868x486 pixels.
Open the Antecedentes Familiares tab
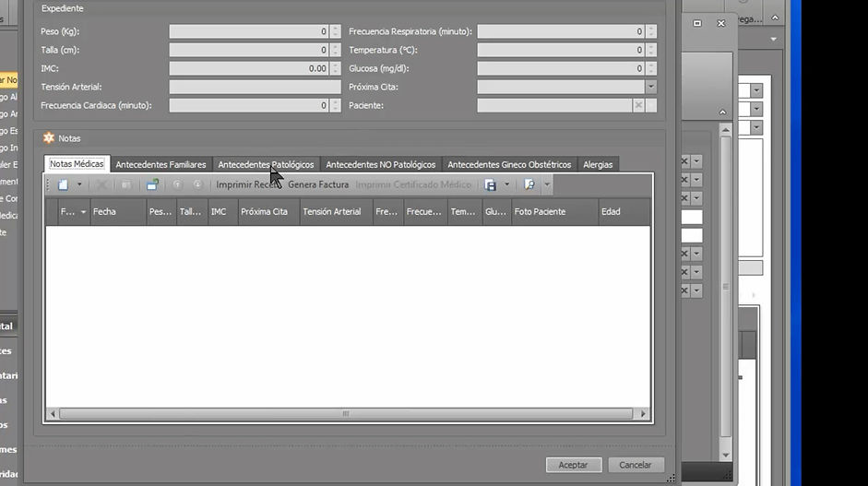(x=161, y=164)
